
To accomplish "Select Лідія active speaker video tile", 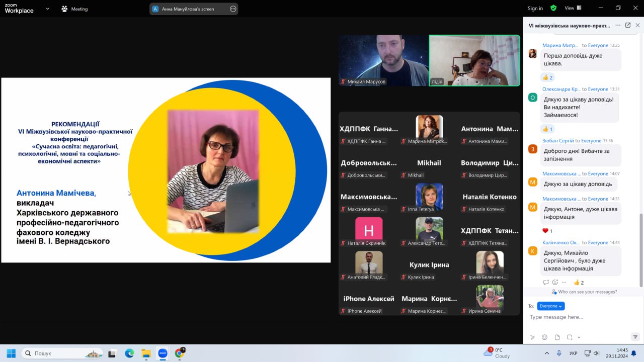I will pos(474,60).
